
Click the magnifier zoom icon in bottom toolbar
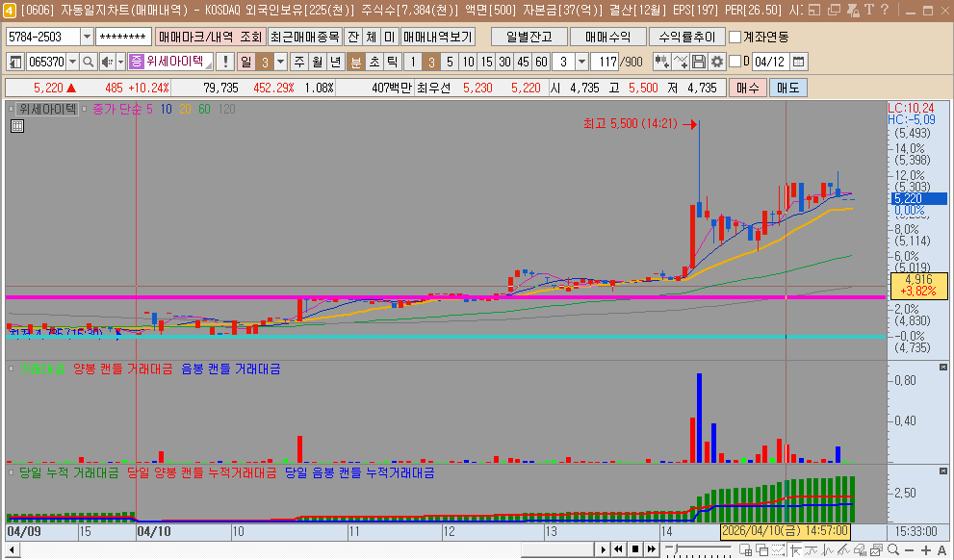pos(893,549)
